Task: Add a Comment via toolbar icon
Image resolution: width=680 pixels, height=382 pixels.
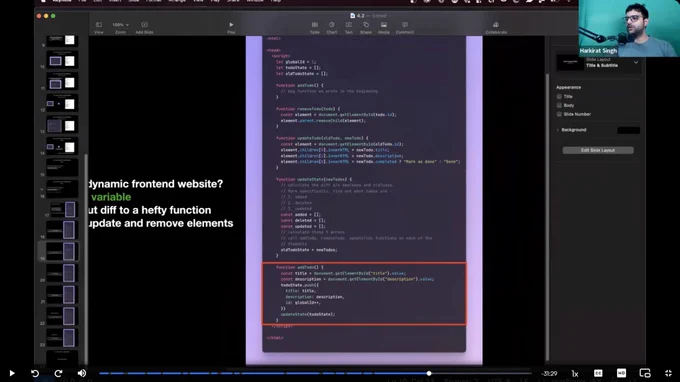Action: point(405,28)
